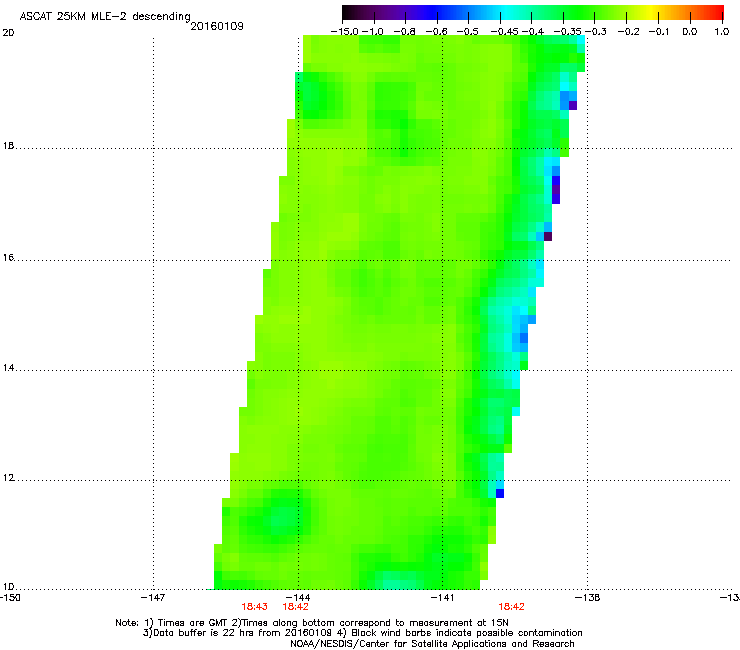This screenshot has height=650, width=740.
Task: Click the '-0.2' color bar label
Action: click(x=629, y=32)
